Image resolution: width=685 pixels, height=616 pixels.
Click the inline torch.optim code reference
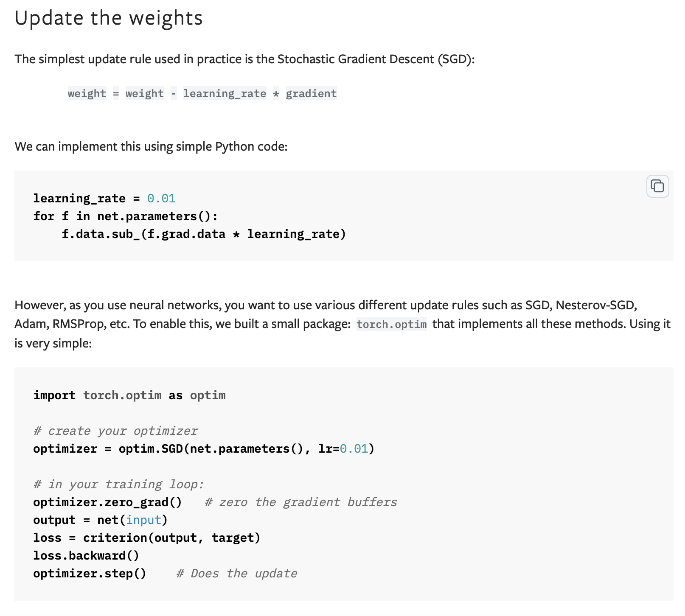click(x=391, y=324)
